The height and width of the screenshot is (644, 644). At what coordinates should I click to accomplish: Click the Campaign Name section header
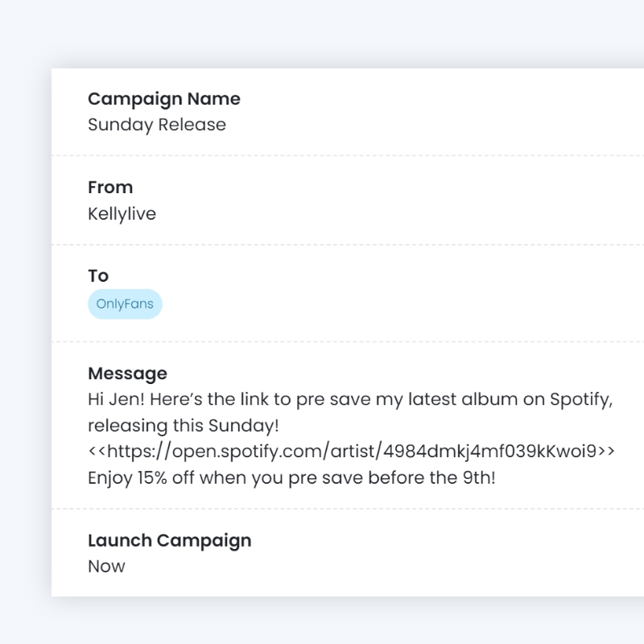163,98
